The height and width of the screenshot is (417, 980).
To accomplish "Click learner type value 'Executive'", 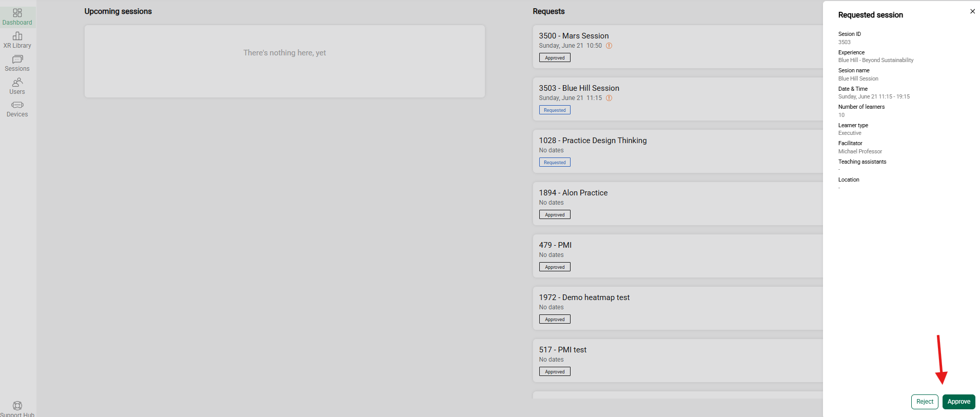I will coord(850,133).
